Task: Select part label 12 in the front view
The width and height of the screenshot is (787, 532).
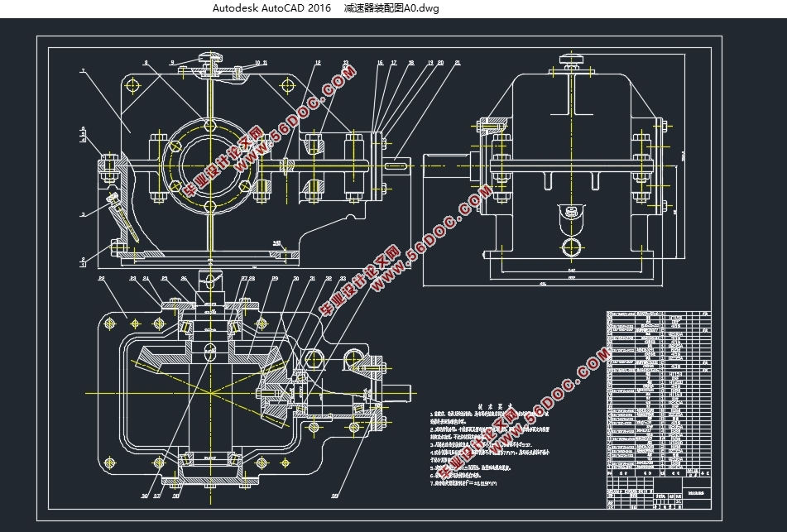Action: coord(318,63)
